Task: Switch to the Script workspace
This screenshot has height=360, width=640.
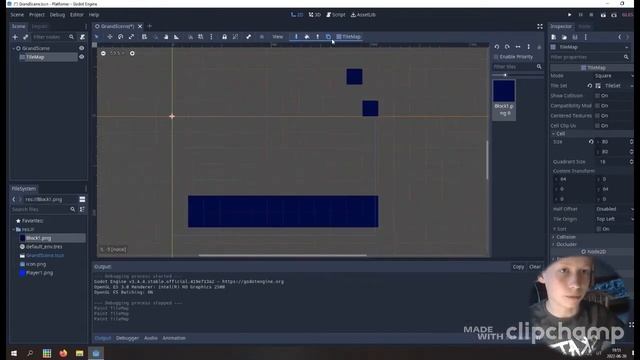Action: [x=336, y=15]
